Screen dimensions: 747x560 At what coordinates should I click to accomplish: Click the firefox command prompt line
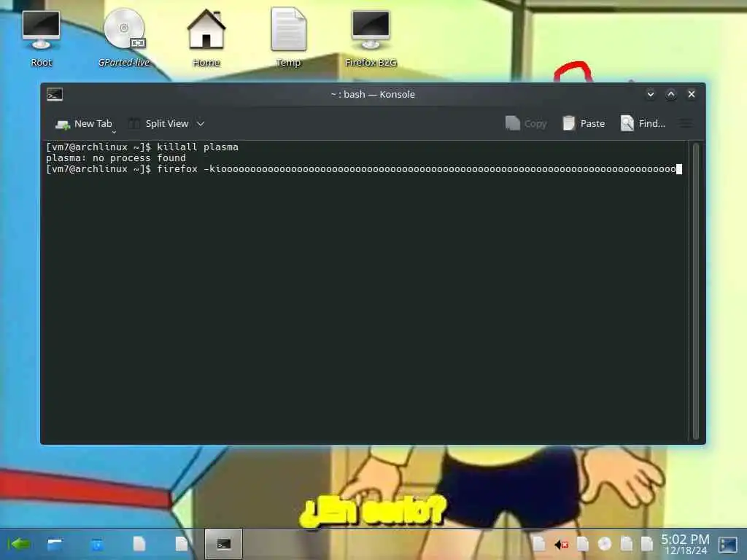[364, 169]
